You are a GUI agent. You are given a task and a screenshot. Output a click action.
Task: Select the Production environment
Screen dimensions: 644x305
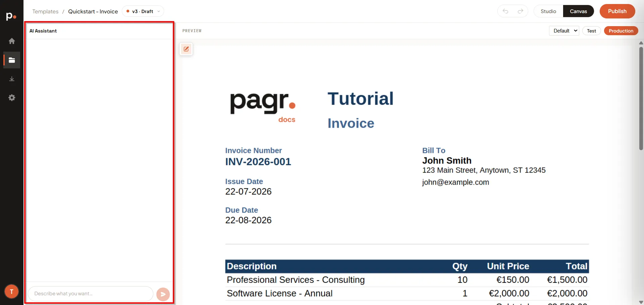pyautogui.click(x=621, y=31)
